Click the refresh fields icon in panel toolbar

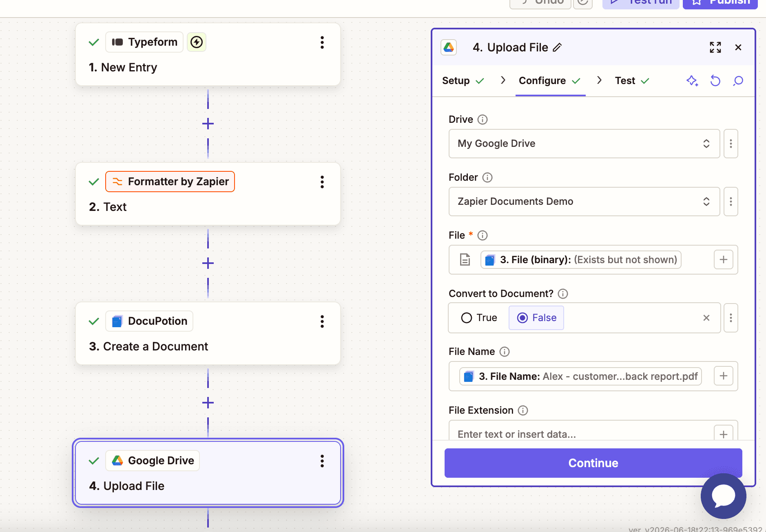(x=715, y=81)
